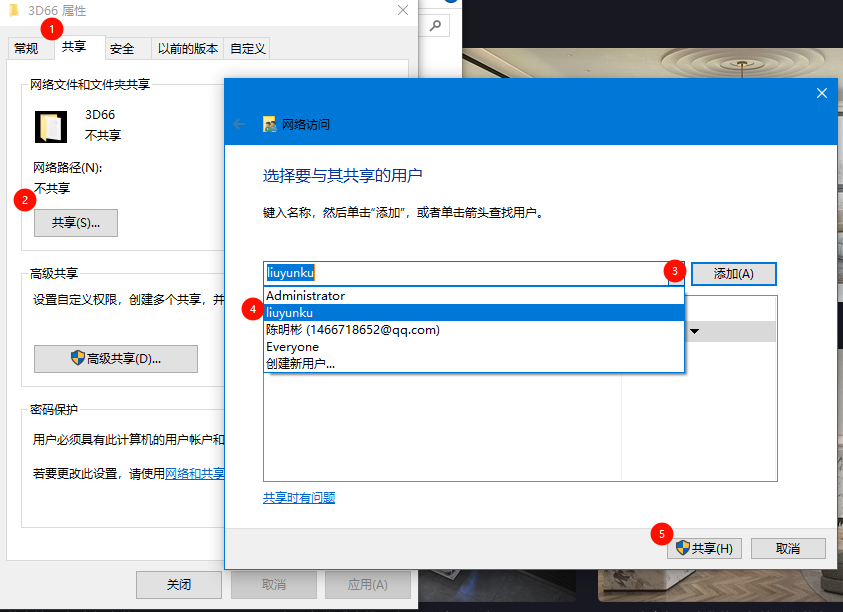The width and height of the screenshot is (843, 612).
Task: Open the permission level dropdown arrow
Action: (x=694, y=331)
